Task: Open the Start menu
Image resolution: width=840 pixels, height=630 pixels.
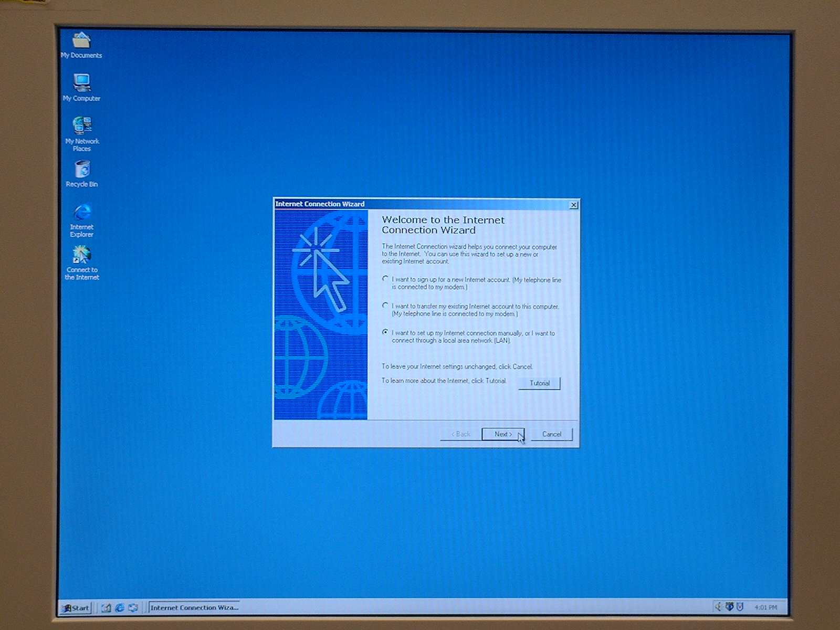Action: 76,608
